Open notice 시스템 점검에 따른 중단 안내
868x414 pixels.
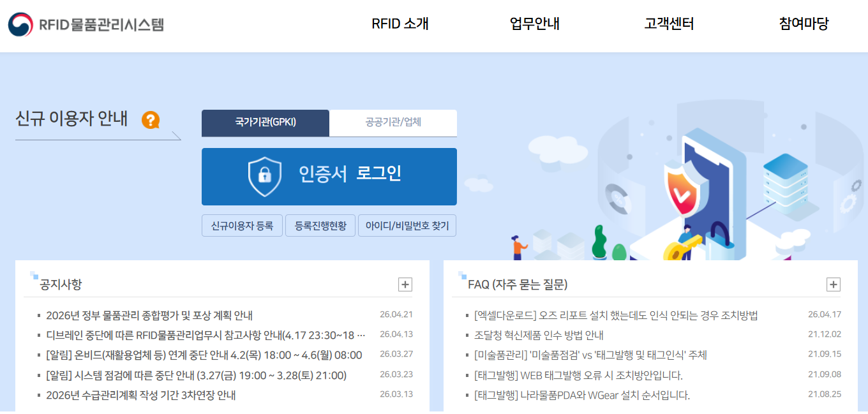coord(196,376)
